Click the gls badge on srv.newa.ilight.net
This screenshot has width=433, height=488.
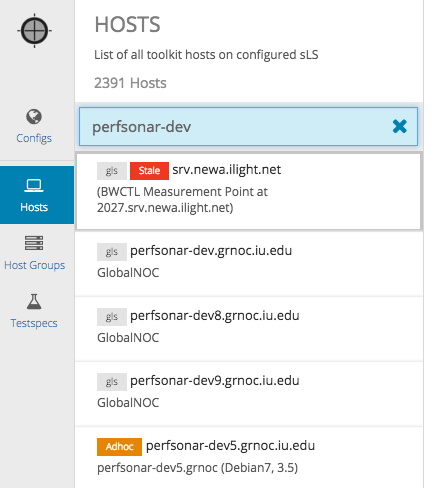coord(112,171)
